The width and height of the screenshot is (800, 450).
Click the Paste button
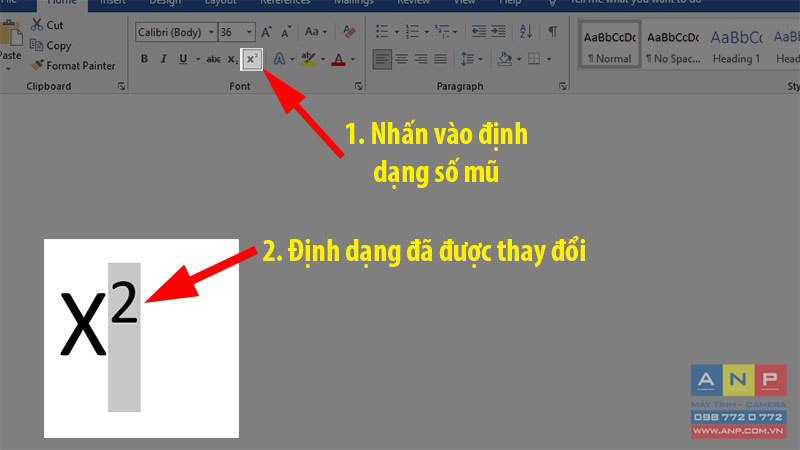pyautogui.click(x=10, y=40)
